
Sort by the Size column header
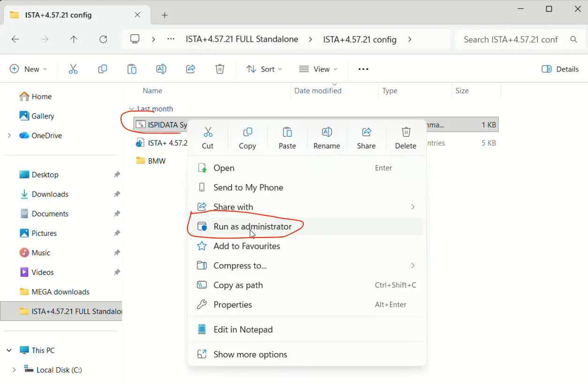(462, 91)
